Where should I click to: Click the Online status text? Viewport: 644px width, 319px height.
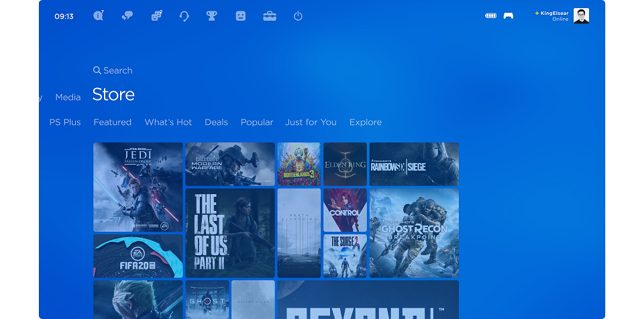pos(560,19)
